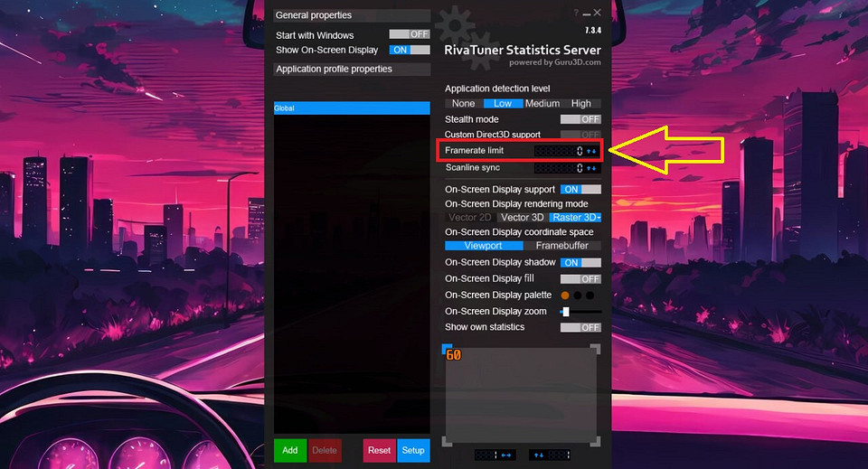Image resolution: width=868 pixels, height=469 pixels.
Task: Toggle Start with Windows switch
Action: coord(410,34)
